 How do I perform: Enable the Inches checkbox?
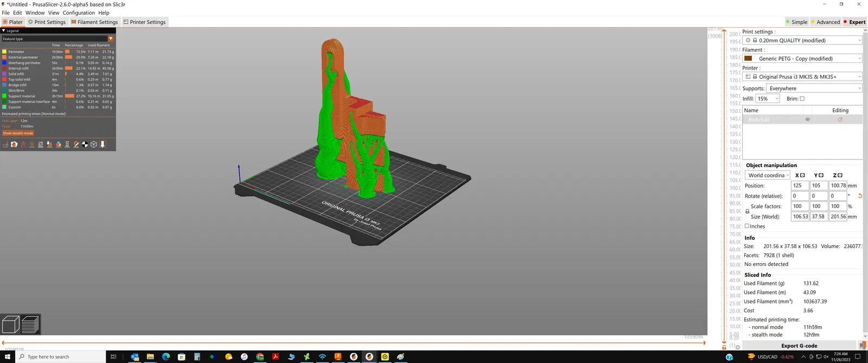click(747, 226)
